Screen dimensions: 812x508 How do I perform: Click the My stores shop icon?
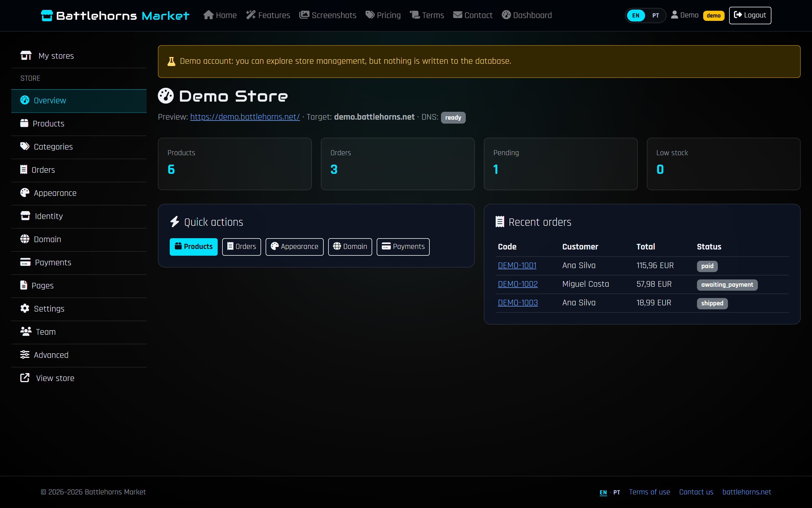point(26,55)
